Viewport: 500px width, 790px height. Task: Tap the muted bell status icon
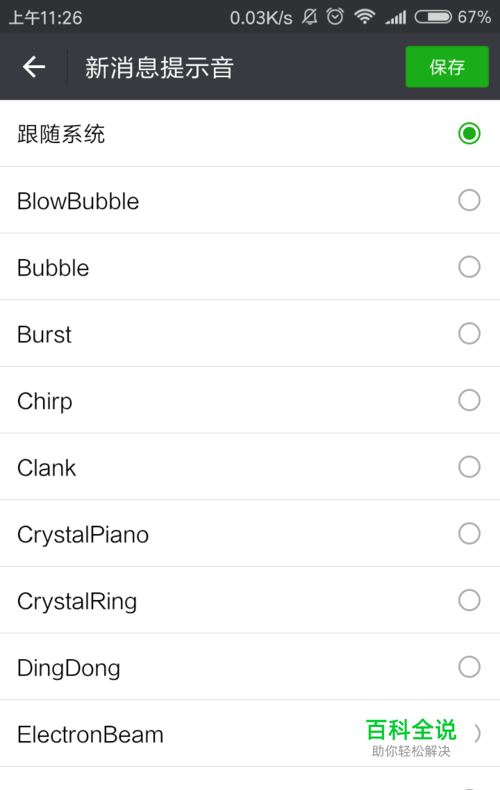[309, 17]
